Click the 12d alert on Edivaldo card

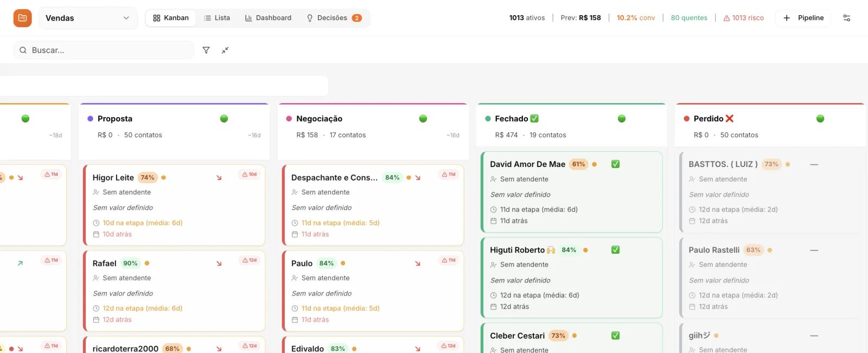coord(448,346)
